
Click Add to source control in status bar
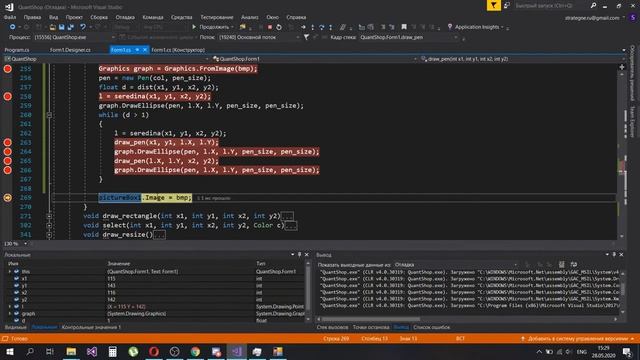point(577,339)
